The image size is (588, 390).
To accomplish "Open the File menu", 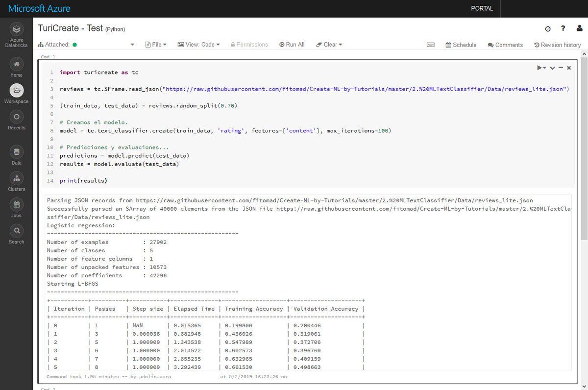I will [156, 45].
